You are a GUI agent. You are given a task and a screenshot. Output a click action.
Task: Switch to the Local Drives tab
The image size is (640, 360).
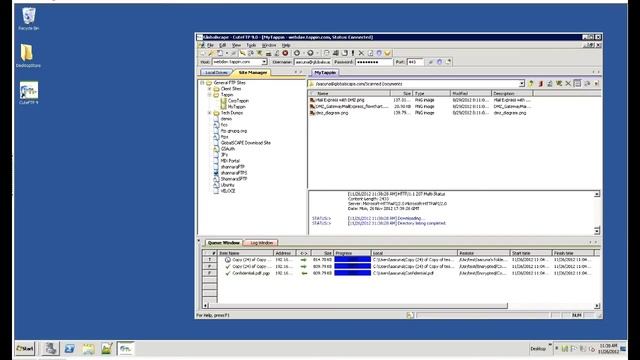click(216, 72)
